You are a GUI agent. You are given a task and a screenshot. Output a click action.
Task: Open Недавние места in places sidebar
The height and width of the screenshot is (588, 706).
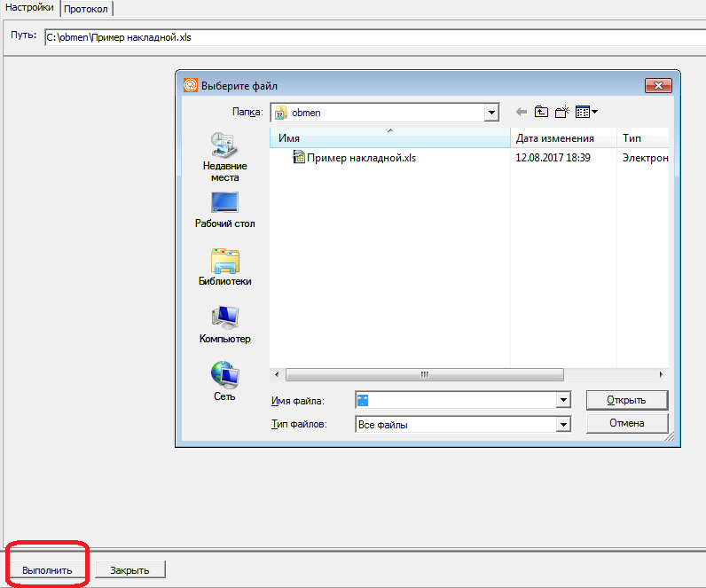pos(224,156)
